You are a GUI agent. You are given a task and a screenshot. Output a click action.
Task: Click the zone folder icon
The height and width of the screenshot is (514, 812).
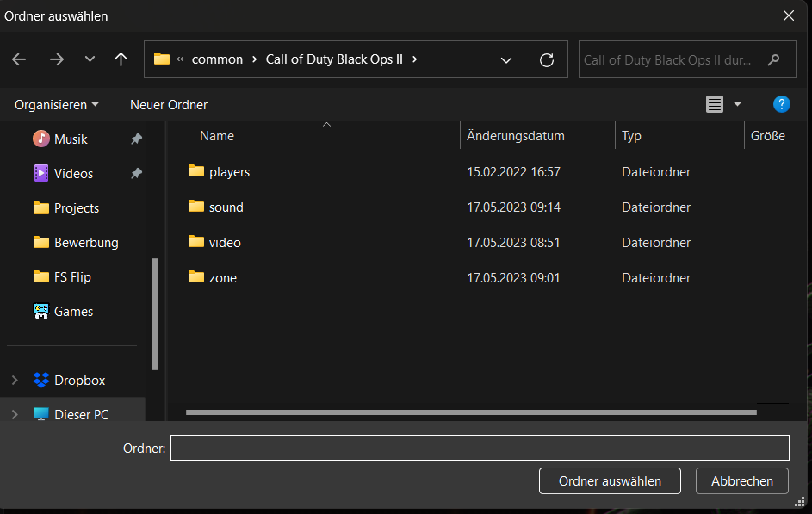tap(195, 276)
